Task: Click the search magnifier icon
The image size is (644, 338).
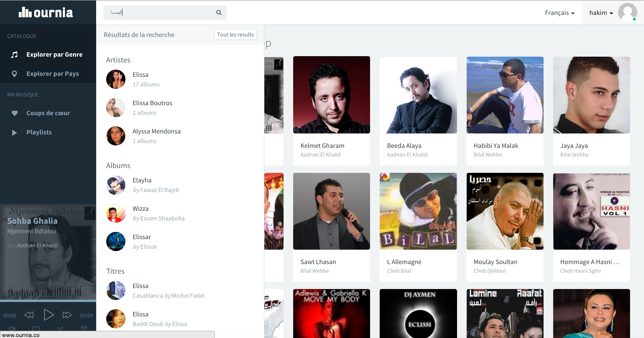Action: tap(219, 12)
